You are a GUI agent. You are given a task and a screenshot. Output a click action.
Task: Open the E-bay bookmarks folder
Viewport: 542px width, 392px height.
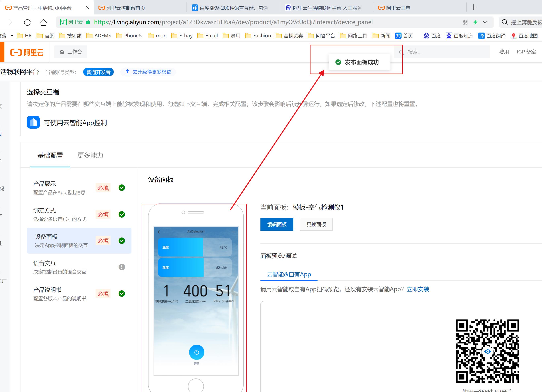pos(182,36)
